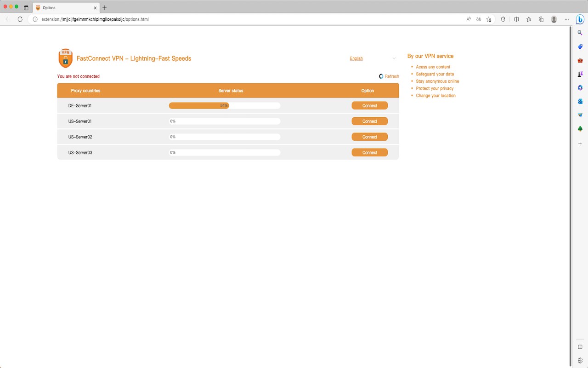The height and width of the screenshot is (368, 588).
Task: Click the Proxy countries column header
Action: click(85, 91)
